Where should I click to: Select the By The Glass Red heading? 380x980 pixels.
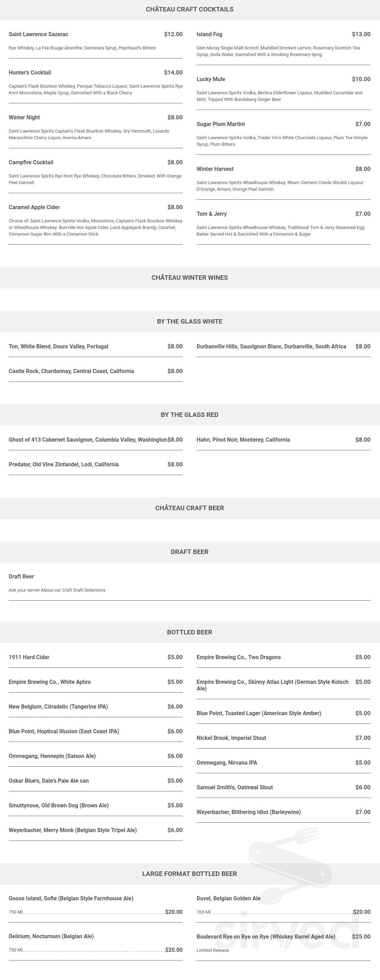click(189, 415)
